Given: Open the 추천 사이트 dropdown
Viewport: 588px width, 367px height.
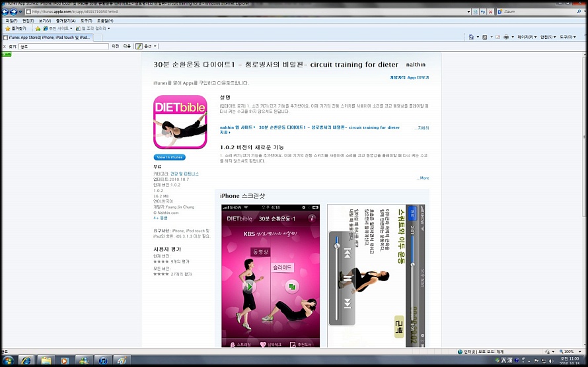Looking at the screenshot, I should [57, 28].
